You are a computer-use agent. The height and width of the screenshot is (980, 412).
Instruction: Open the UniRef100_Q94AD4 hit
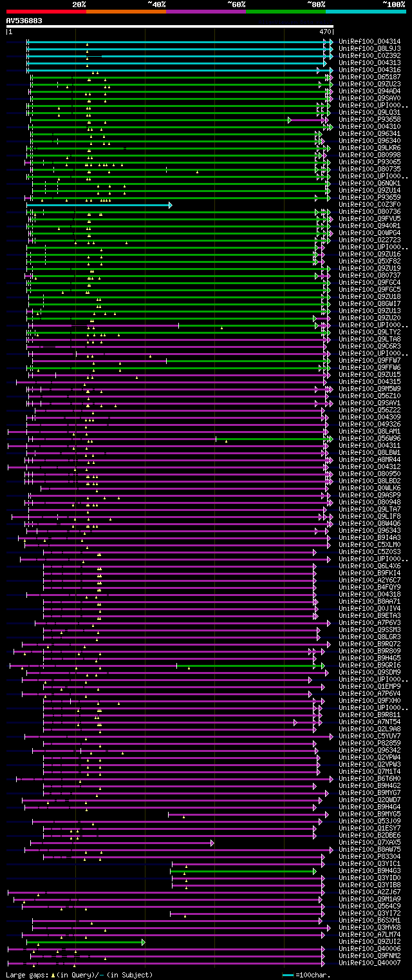point(370,91)
